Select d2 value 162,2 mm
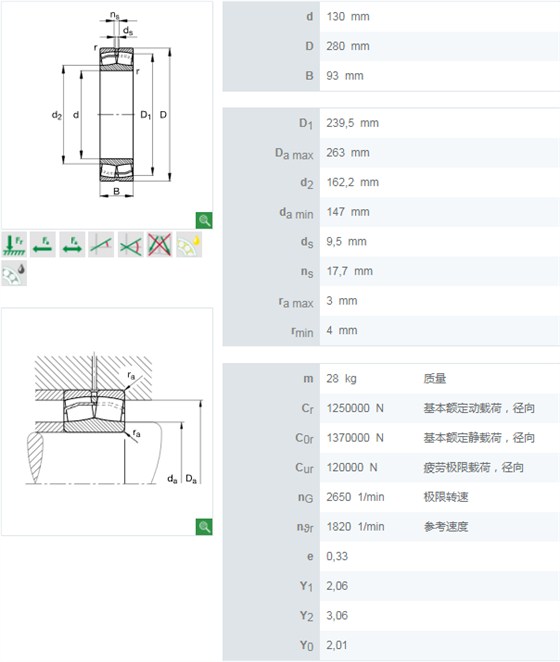This screenshot has height=662, width=560. click(352, 182)
